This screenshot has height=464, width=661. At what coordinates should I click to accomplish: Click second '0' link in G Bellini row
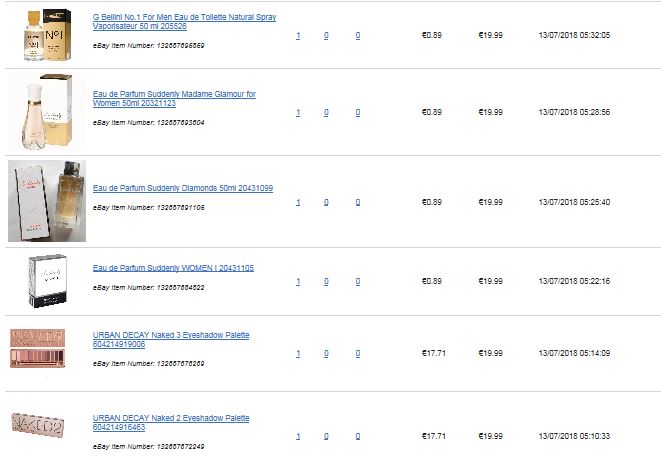point(357,35)
